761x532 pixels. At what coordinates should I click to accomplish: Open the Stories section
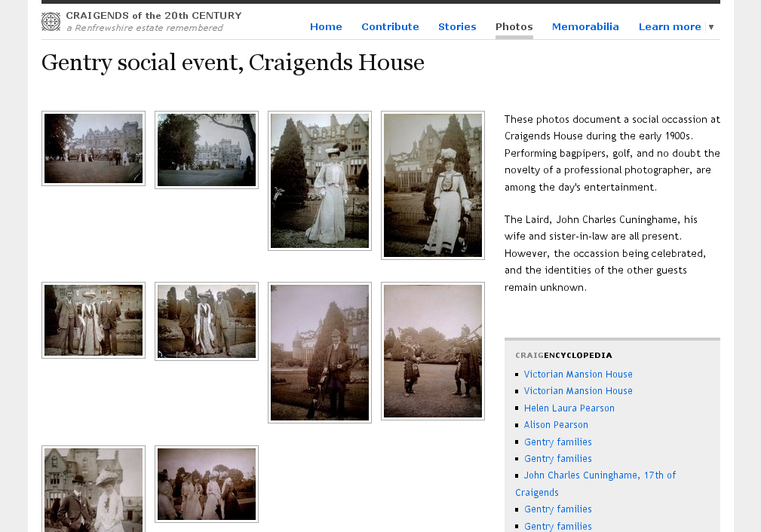tap(457, 27)
